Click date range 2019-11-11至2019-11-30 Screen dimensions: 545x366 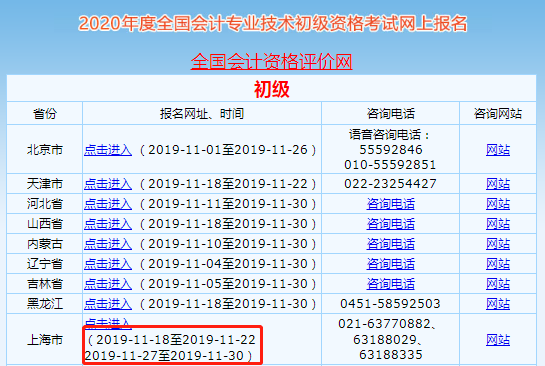[x=228, y=204]
